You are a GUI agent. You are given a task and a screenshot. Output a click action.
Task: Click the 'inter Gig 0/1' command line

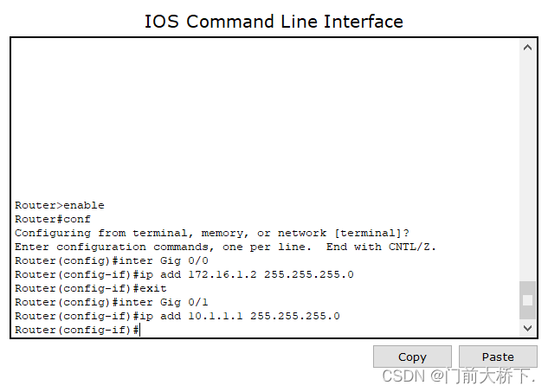(x=112, y=302)
